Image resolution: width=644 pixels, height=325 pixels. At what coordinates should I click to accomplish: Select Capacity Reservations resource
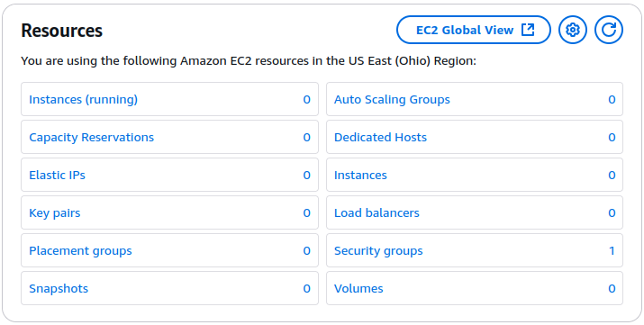tap(91, 137)
